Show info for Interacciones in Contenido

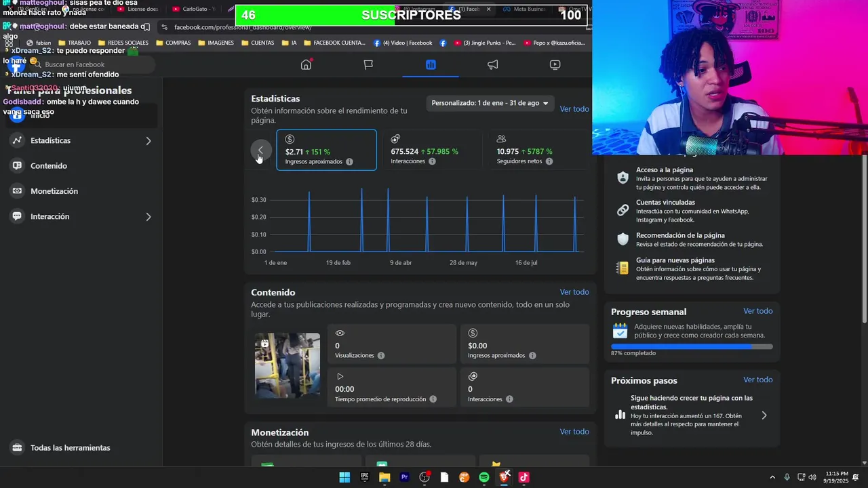[x=509, y=399]
